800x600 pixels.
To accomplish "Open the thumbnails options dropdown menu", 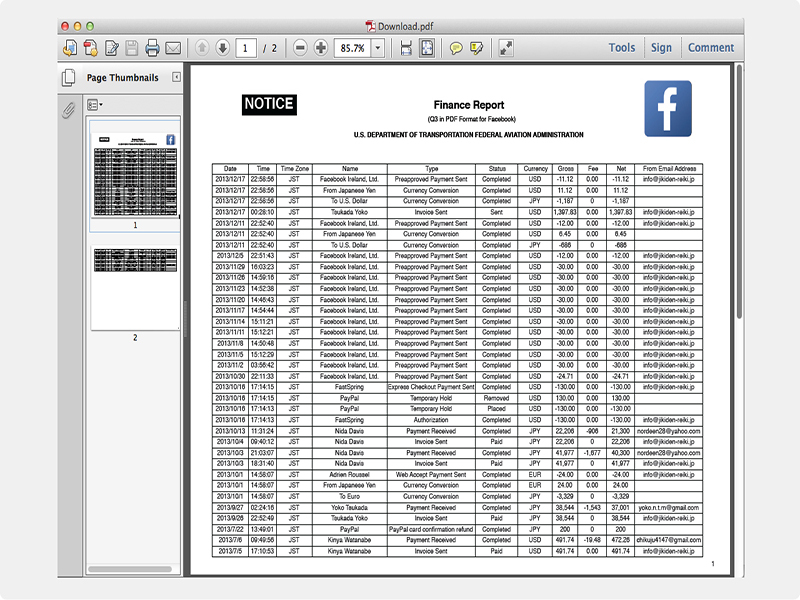I will click(94, 105).
